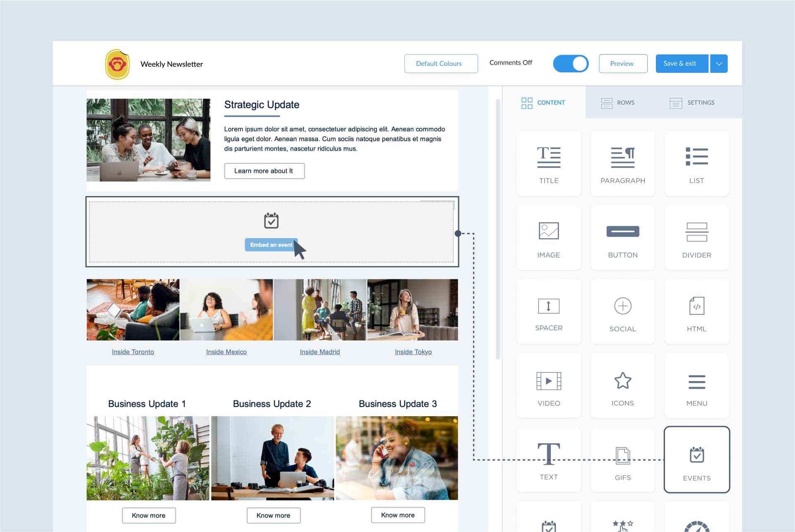Click Save & exit button
795x532 pixels.
682,63
